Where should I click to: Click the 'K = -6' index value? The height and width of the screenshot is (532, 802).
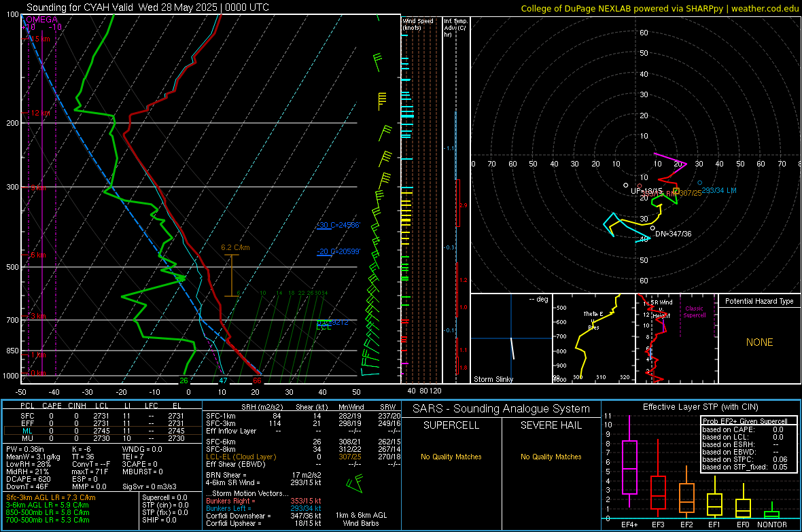82,449
